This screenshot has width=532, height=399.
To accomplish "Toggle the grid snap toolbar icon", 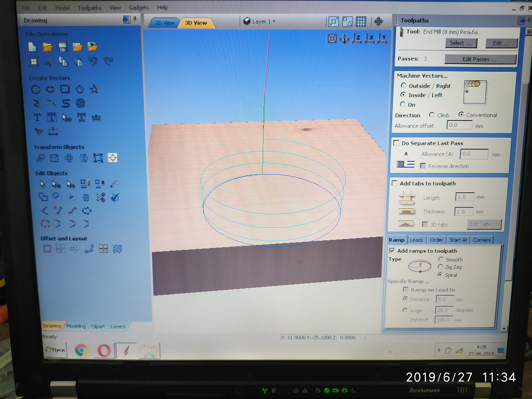I will (361, 22).
